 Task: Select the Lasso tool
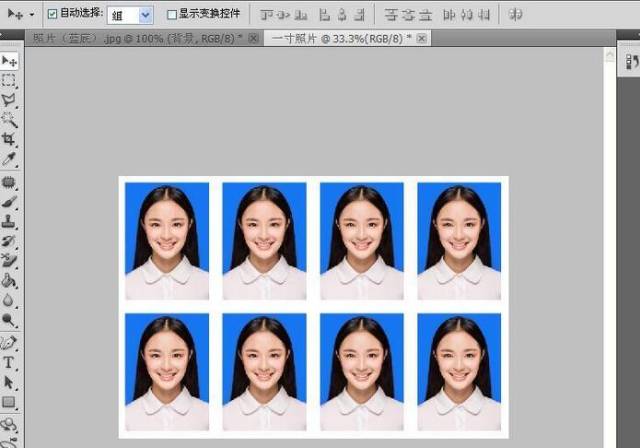[10, 101]
